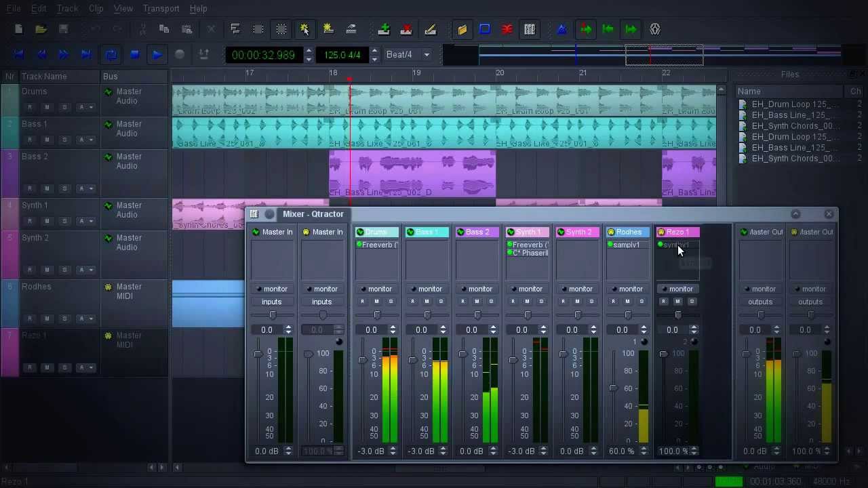This screenshot has width=868, height=488.
Task: Open the Freeverb plugin on the Drums strip
Action: [377, 245]
